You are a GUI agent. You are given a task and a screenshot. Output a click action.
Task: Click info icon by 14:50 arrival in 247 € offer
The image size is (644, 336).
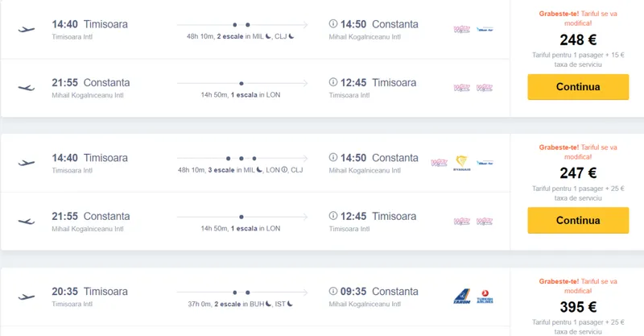click(x=333, y=158)
